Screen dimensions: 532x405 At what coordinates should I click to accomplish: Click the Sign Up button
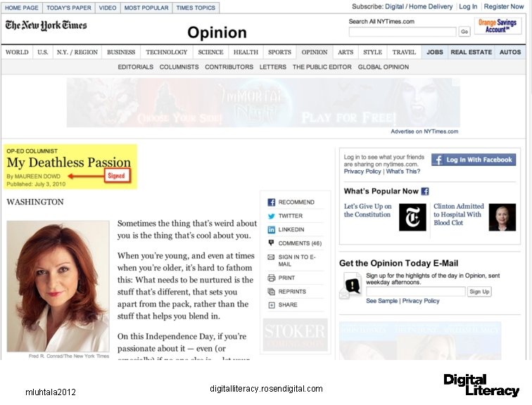pyautogui.click(x=479, y=292)
